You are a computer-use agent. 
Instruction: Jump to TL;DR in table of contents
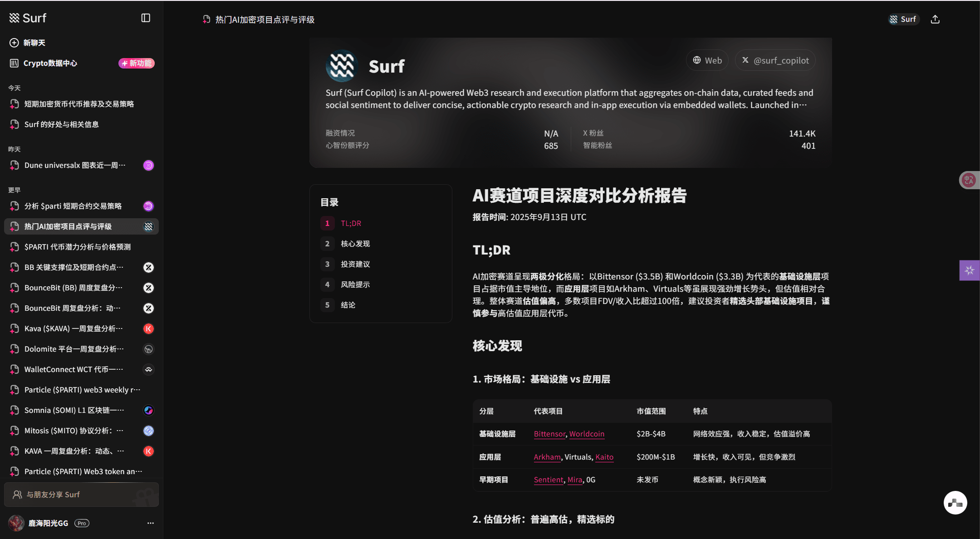(x=351, y=223)
